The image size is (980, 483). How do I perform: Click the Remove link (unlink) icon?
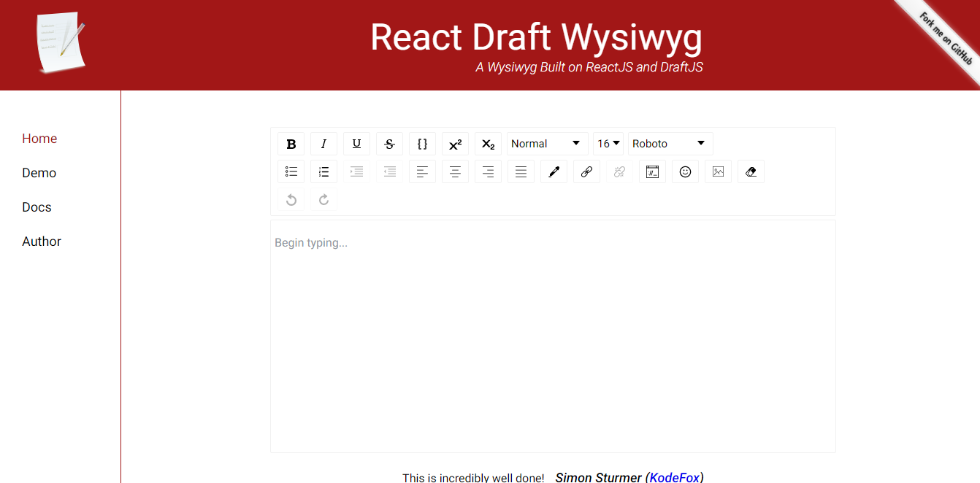pyautogui.click(x=619, y=171)
